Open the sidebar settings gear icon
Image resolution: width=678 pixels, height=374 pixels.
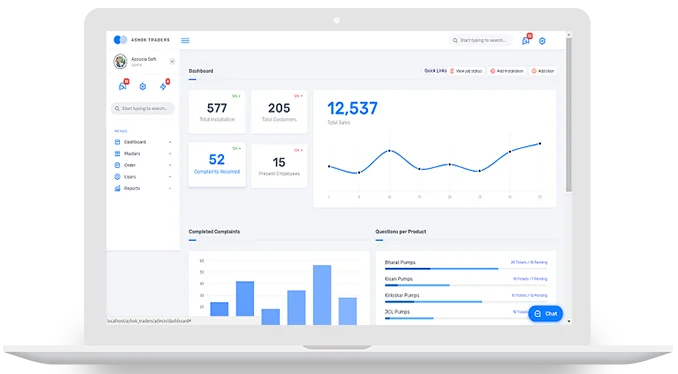(x=143, y=86)
